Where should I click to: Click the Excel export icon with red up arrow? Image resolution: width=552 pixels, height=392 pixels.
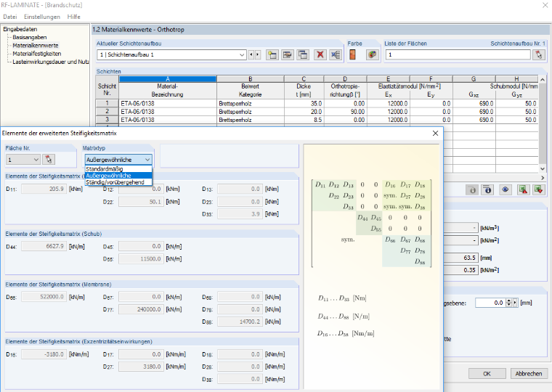click(x=524, y=190)
